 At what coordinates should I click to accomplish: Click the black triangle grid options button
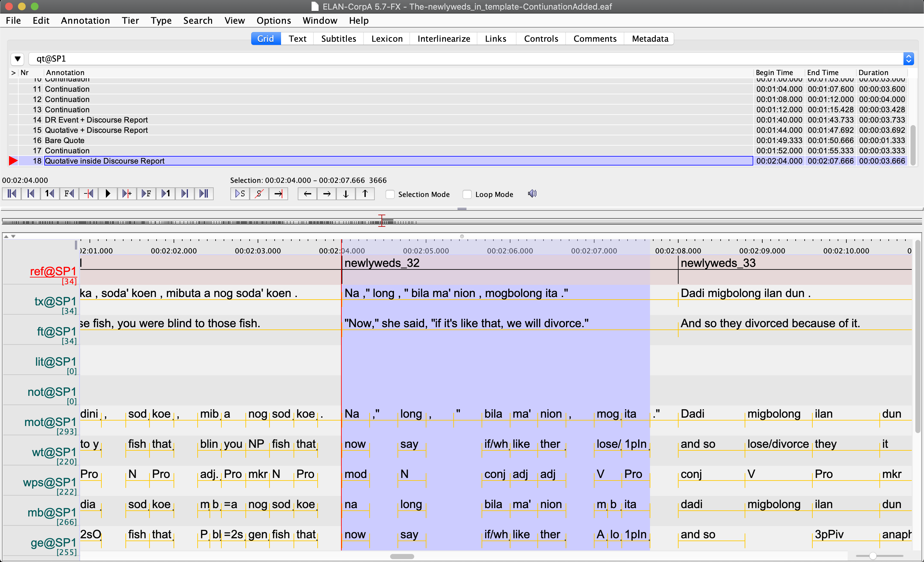17,59
